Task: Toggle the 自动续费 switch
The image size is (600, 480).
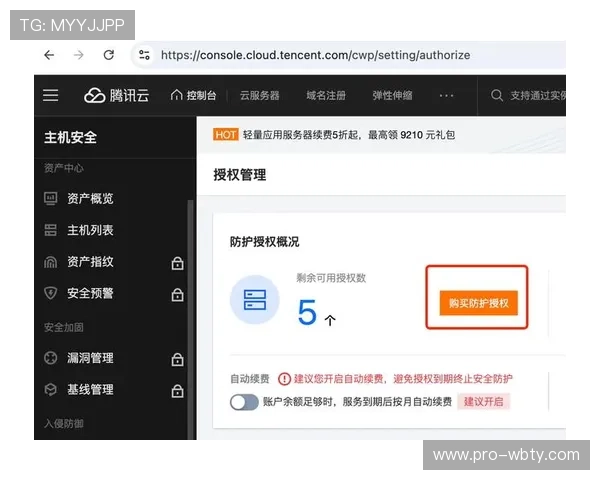Action: (244, 402)
